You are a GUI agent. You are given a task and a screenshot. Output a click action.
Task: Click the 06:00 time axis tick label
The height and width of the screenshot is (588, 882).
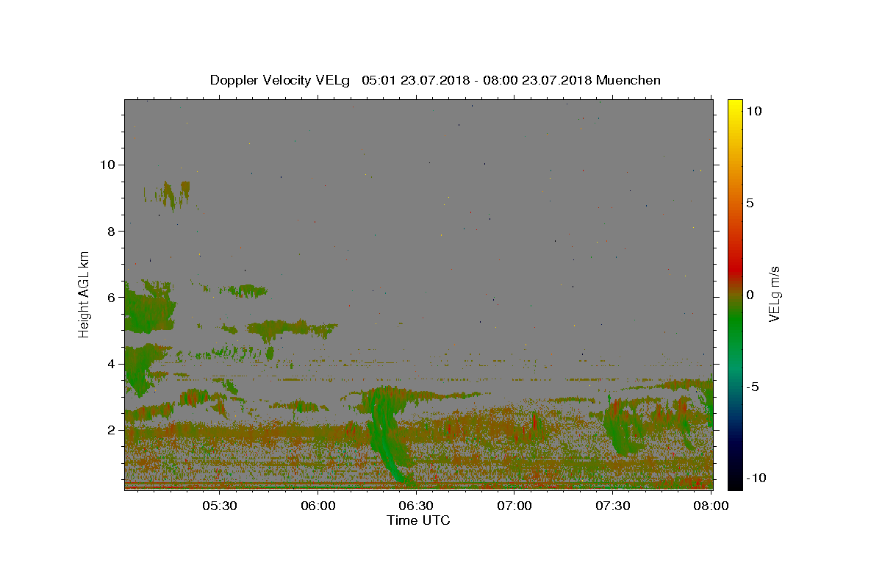(318, 506)
